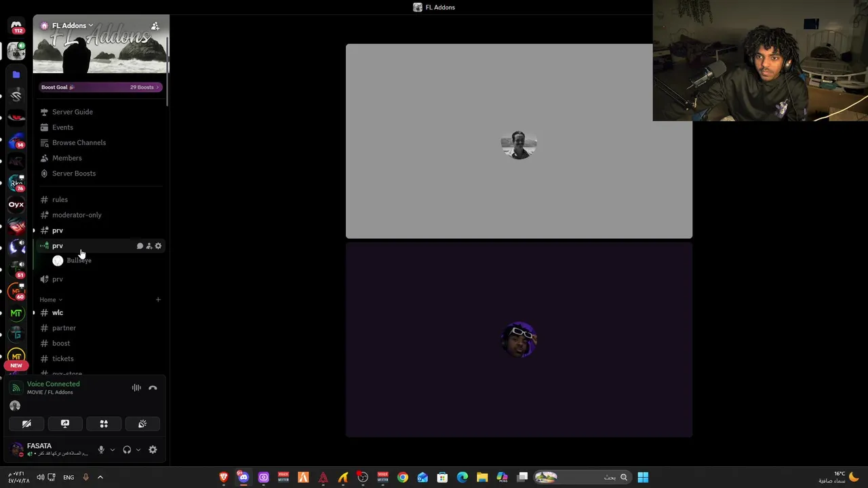Viewport: 868px width, 488px height.
Task: Click the orange microphone tray indicator
Action: pos(85,478)
